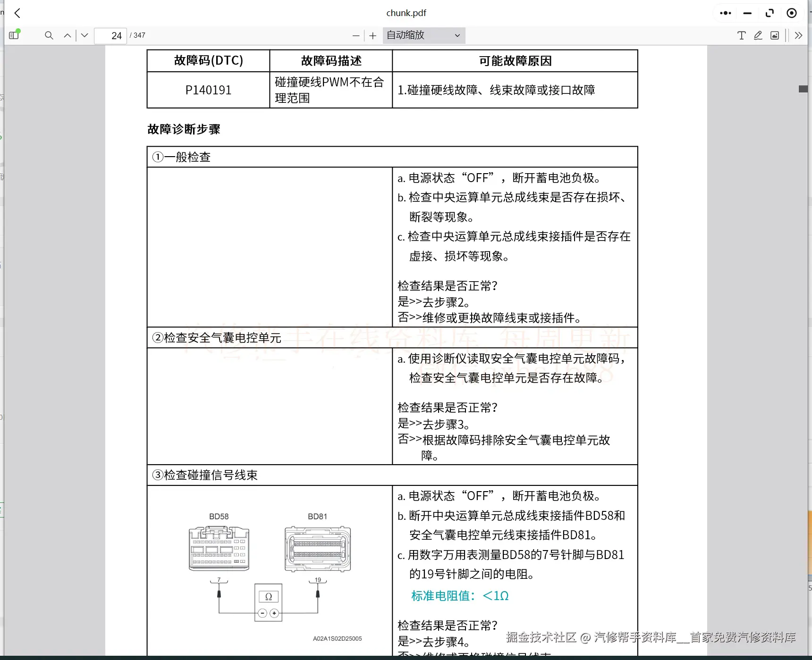Go to the next page

click(85, 35)
